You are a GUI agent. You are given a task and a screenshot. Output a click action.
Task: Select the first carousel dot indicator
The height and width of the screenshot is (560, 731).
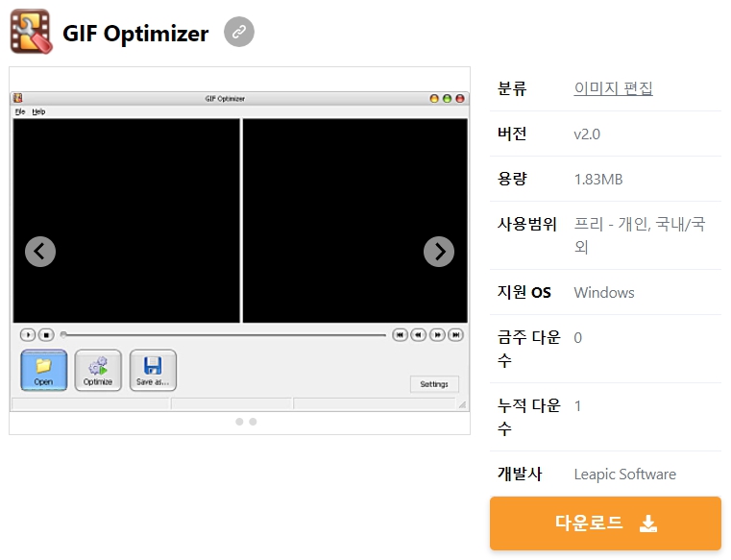[239, 422]
